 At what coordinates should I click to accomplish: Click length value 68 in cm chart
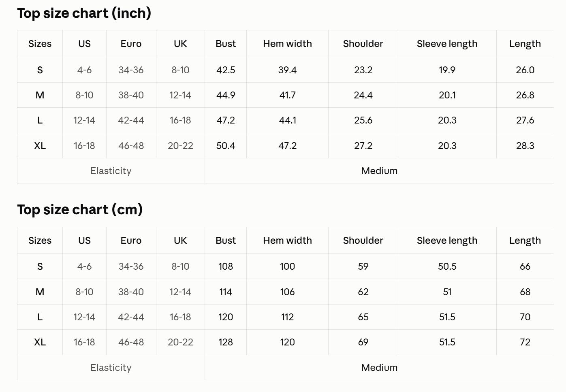coord(525,292)
